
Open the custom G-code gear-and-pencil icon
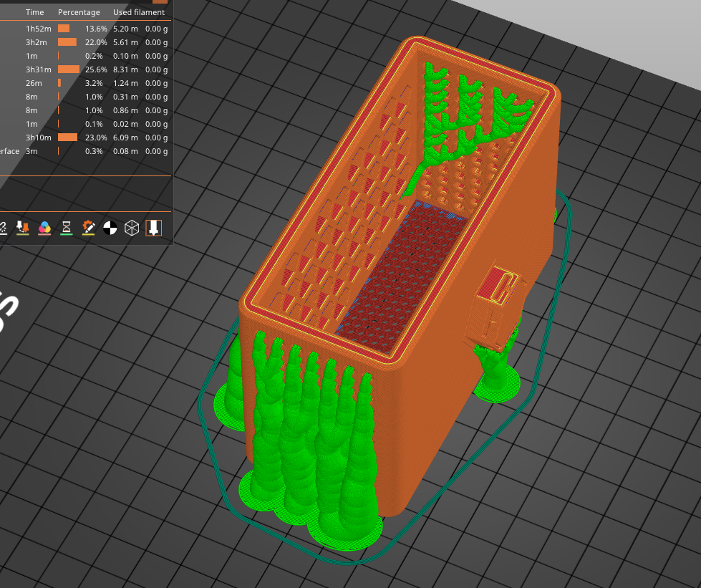[89, 228]
